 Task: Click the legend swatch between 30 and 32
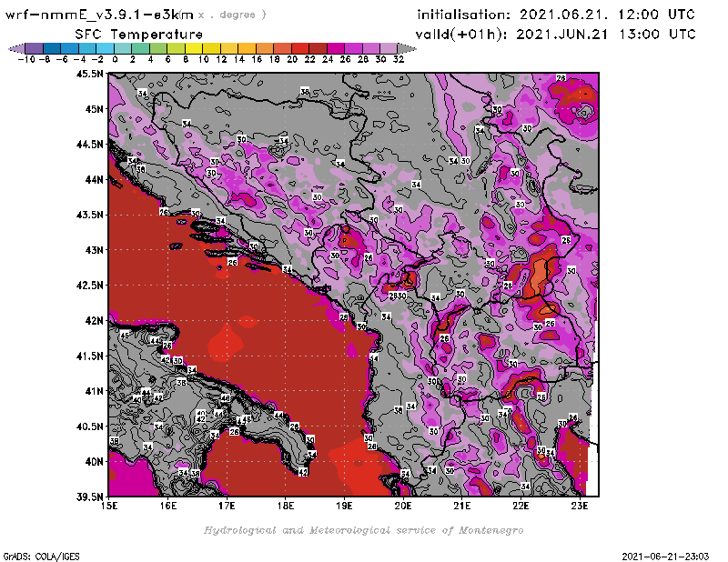click(x=389, y=48)
